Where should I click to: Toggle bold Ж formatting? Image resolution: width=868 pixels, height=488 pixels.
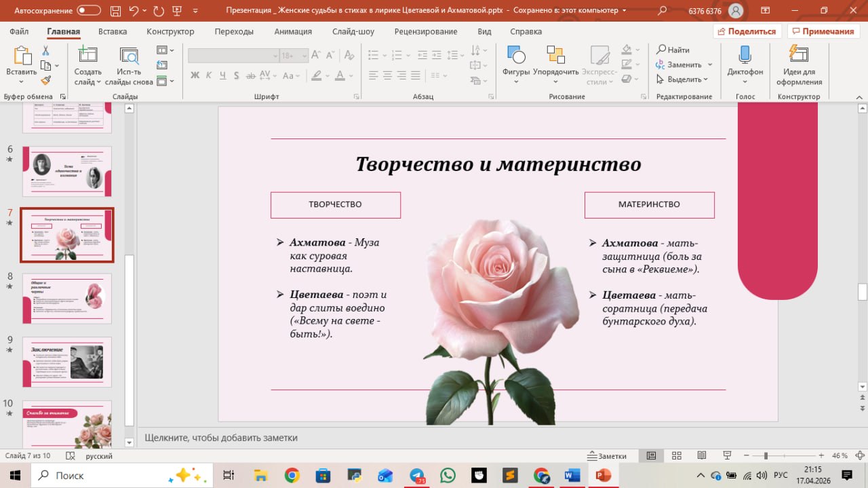click(195, 75)
